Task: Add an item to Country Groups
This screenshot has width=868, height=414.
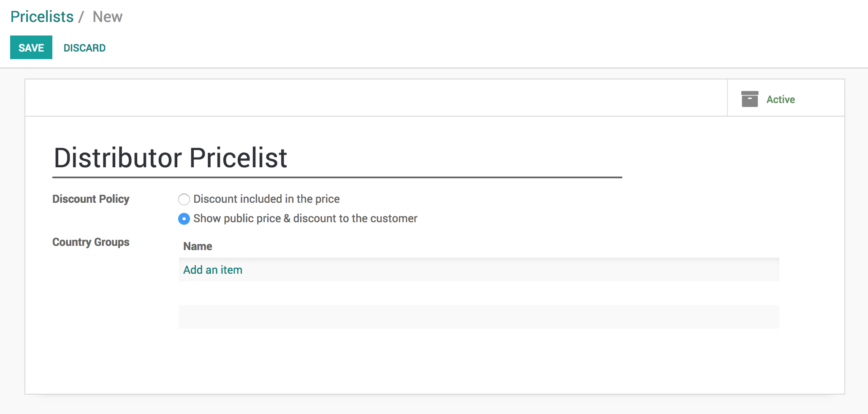Action: pos(213,270)
